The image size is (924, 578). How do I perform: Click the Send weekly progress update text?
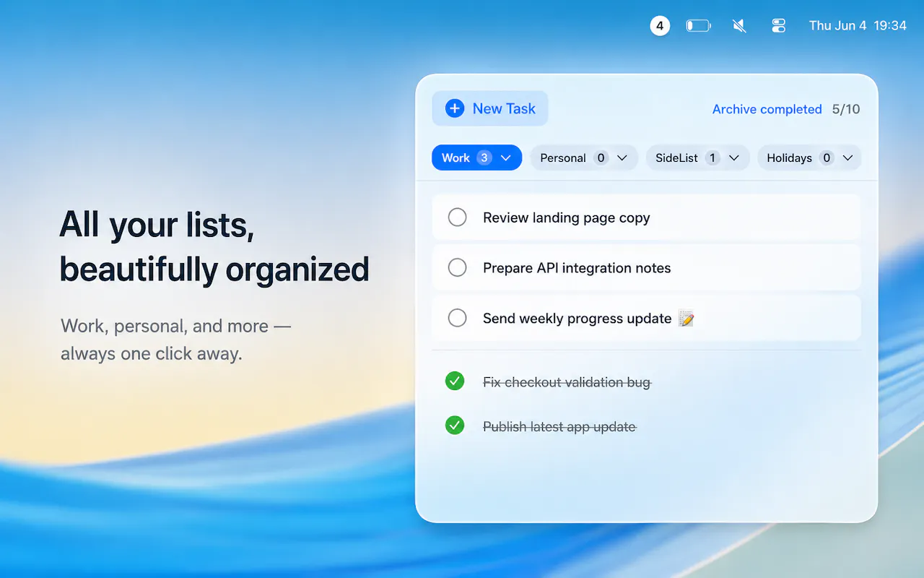tap(577, 319)
